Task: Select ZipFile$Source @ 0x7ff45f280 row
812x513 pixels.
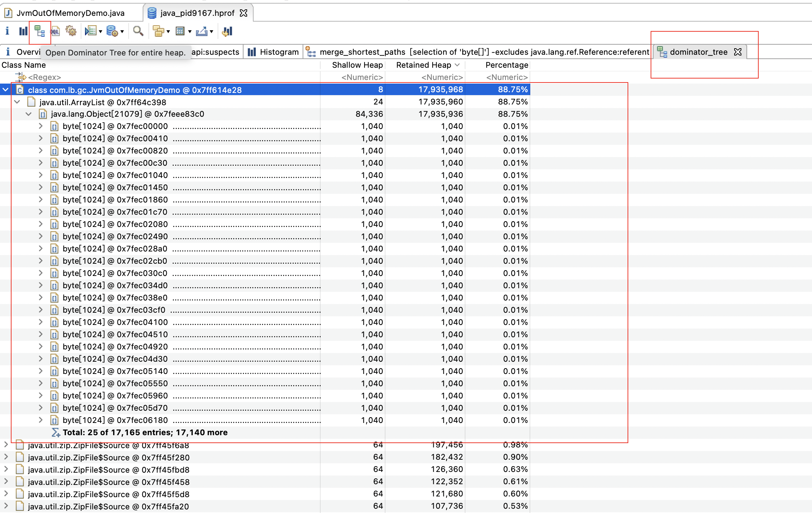Action: [108, 458]
